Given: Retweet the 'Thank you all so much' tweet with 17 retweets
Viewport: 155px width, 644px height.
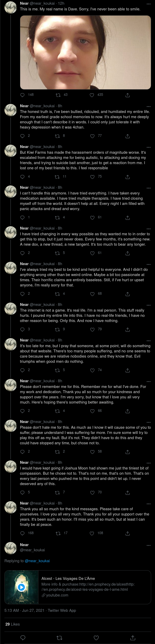Looking at the screenshot, I should click(58, 533).
